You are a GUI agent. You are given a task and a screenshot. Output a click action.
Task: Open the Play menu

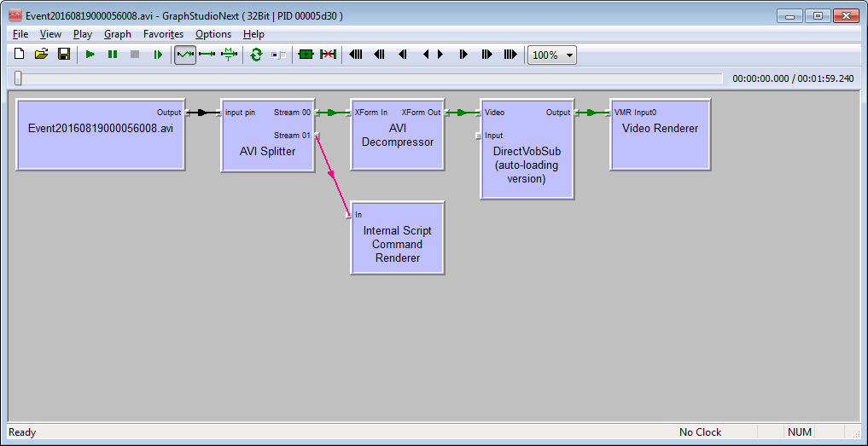[83, 34]
